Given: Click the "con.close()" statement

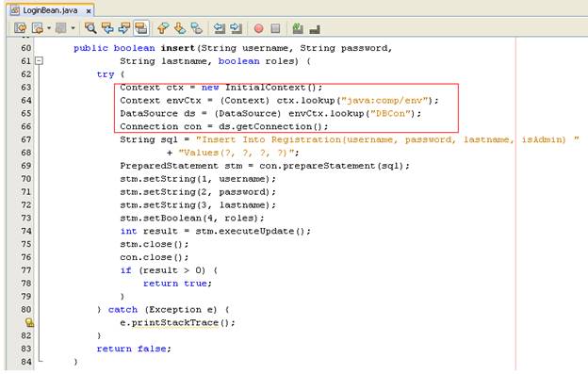Looking at the screenshot, I should 155,257.
